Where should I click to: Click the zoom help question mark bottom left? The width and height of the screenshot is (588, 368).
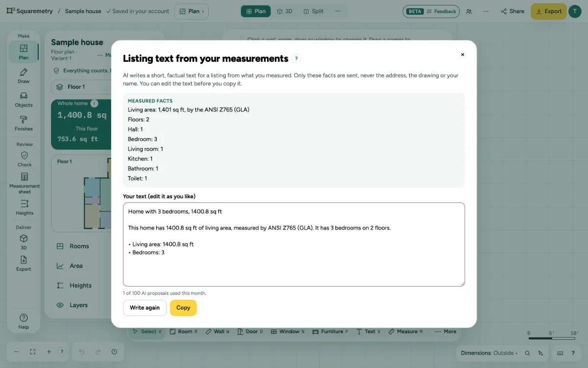62,352
